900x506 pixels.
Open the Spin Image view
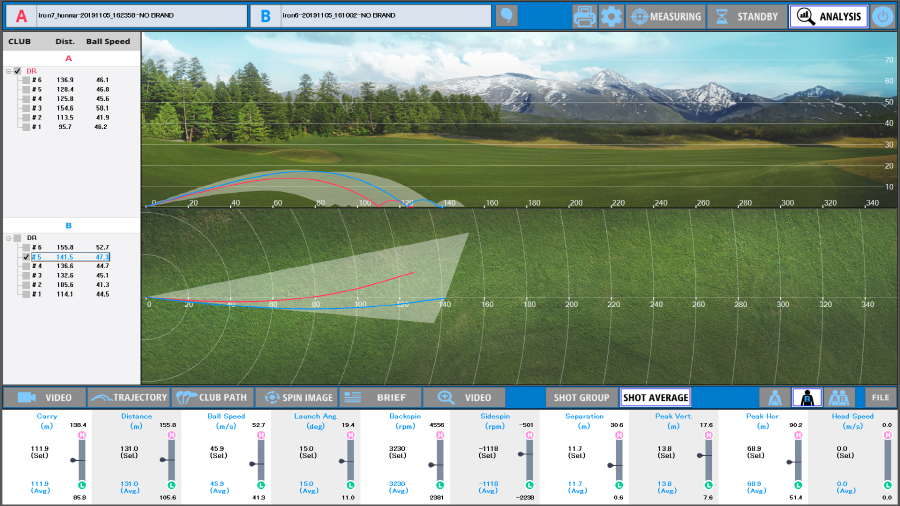click(x=295, y=397)
